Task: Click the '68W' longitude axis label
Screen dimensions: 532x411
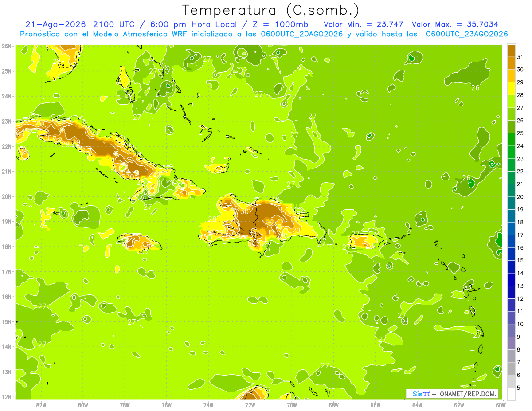Action: click(334, 405)
